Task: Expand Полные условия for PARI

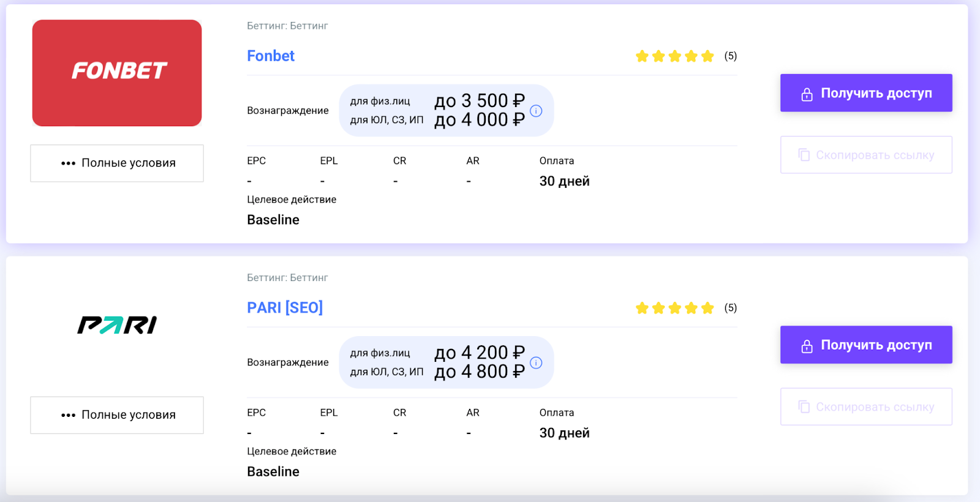Action: coord(117,415)
